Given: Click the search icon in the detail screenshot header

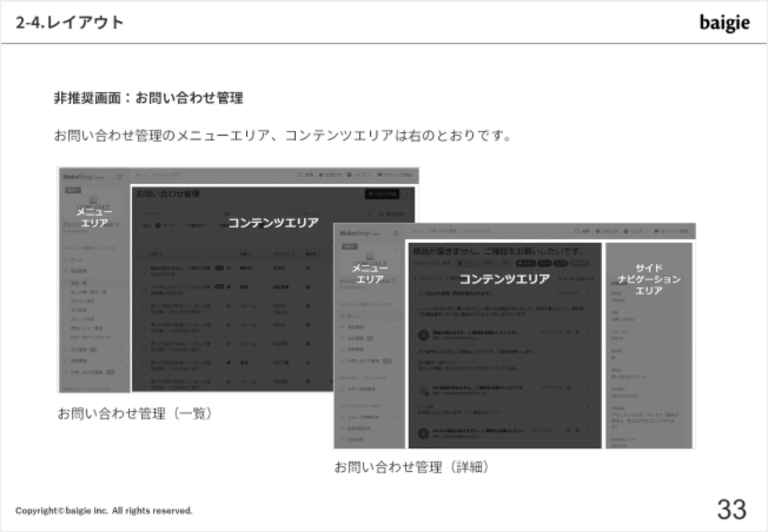Looking at the screenshot, I should point(578,231).
